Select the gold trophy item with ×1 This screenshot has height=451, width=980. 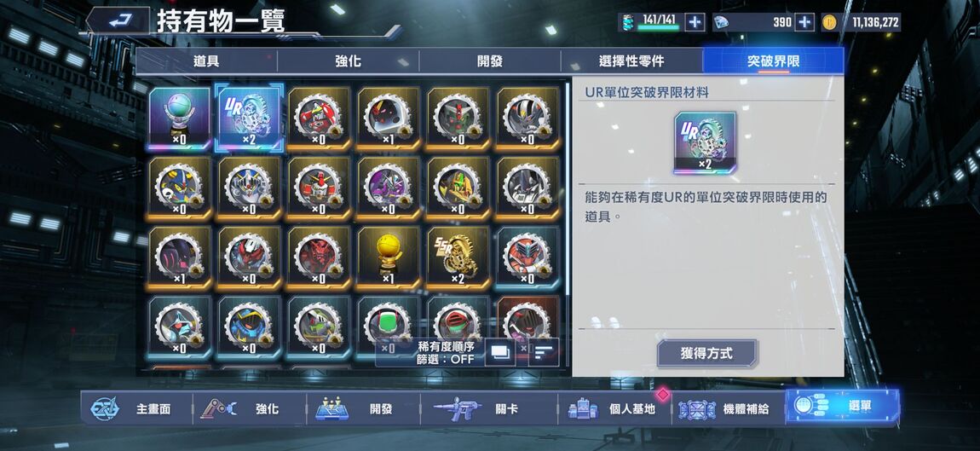389,258
